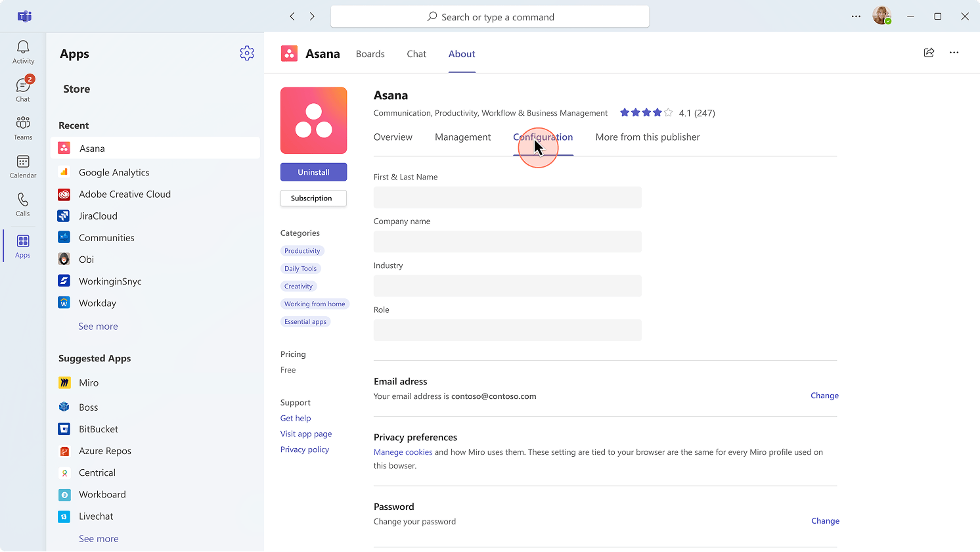
Task: Open the Activity bell icon
Action: click(x=23, y=52)
